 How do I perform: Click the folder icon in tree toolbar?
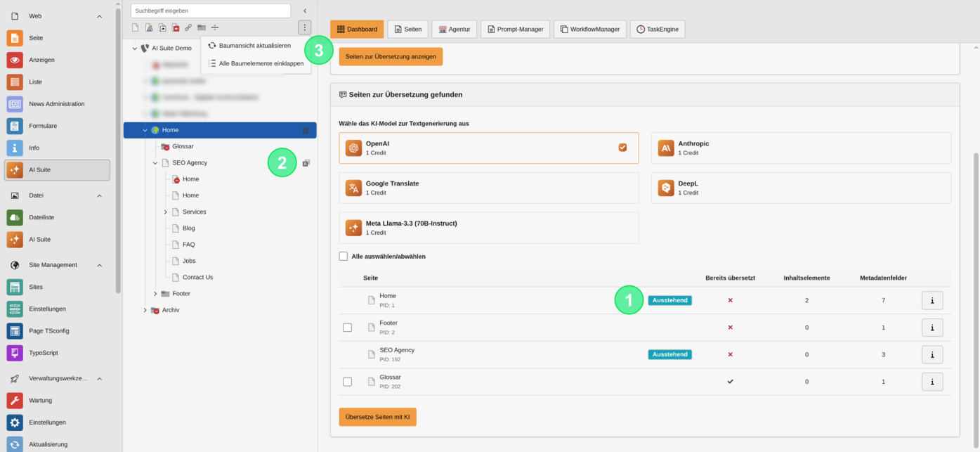202,28
